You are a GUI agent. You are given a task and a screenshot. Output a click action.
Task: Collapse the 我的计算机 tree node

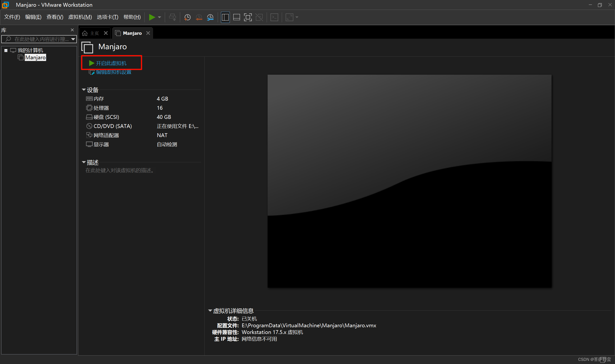(x=6, y=50)
